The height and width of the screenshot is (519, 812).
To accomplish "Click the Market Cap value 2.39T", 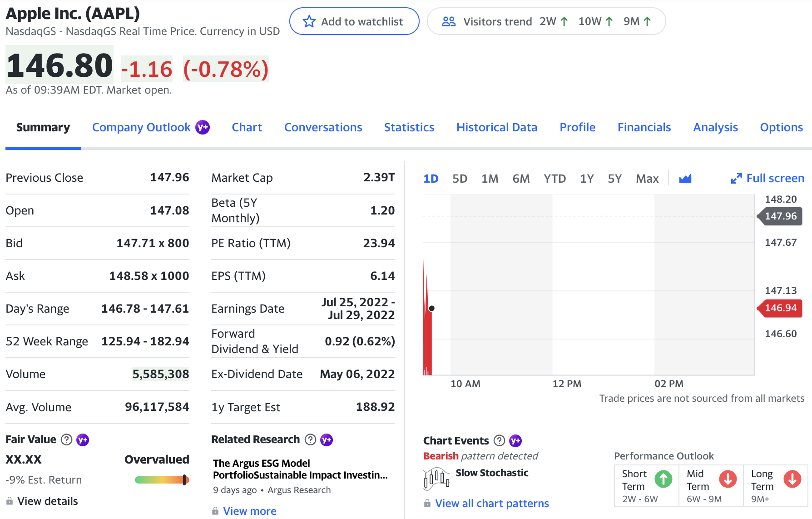I will (379, 177).
